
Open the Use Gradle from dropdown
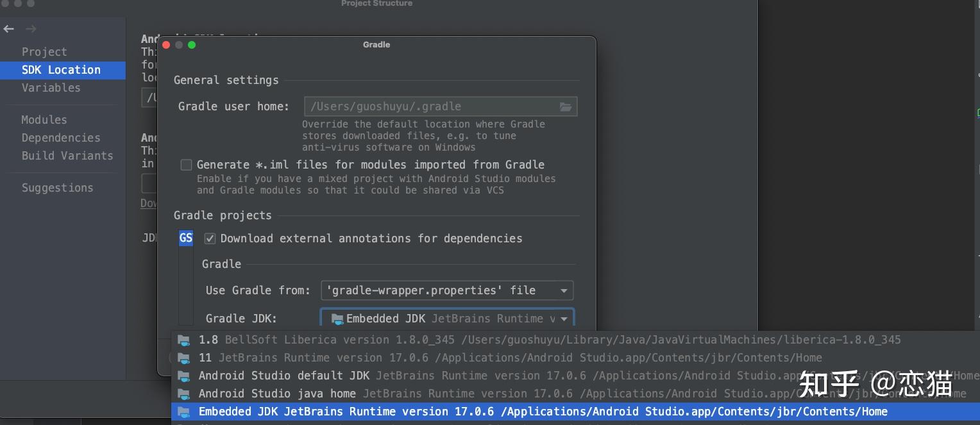pos(446,290)
